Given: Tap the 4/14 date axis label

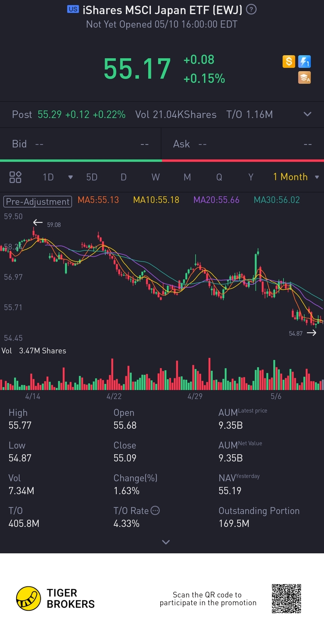Looking at the screenshot, I should (x=33, y=396).
